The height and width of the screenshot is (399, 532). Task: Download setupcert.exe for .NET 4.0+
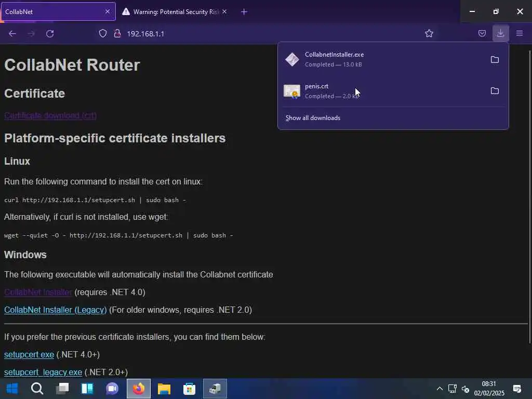[29, 354]
